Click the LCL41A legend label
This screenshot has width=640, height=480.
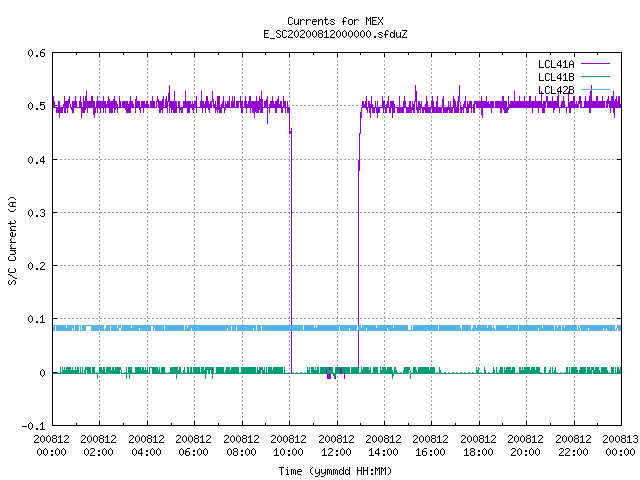point(556,64)
